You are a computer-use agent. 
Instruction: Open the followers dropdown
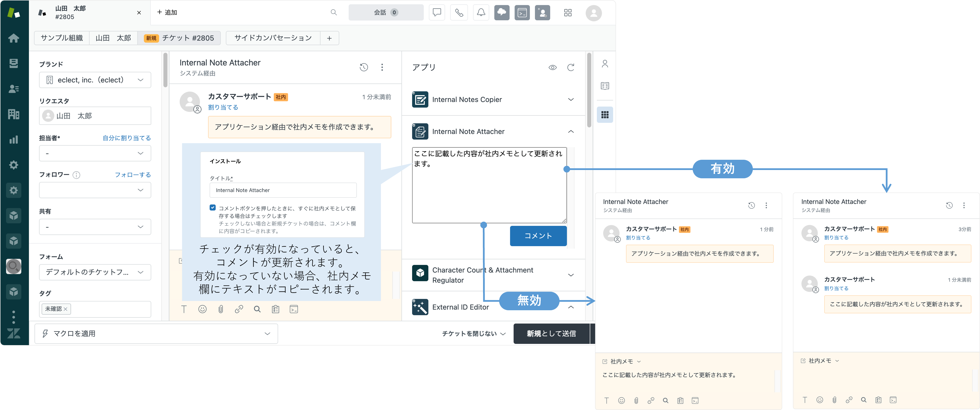pyautogui.click(x=95, y=190)
